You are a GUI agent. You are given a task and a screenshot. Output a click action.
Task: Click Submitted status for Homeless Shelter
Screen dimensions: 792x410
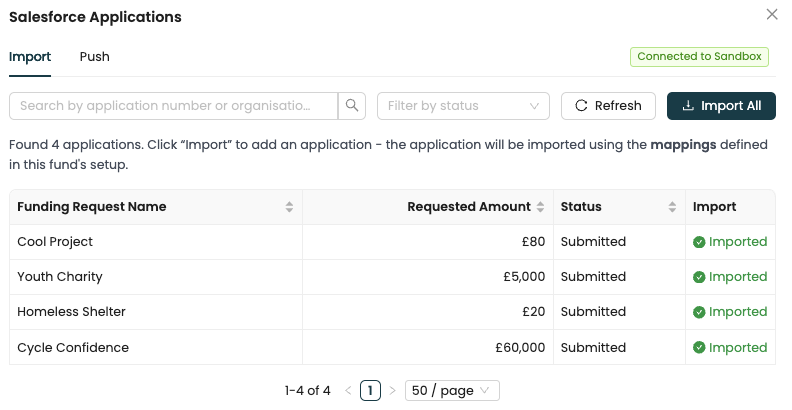593,312
